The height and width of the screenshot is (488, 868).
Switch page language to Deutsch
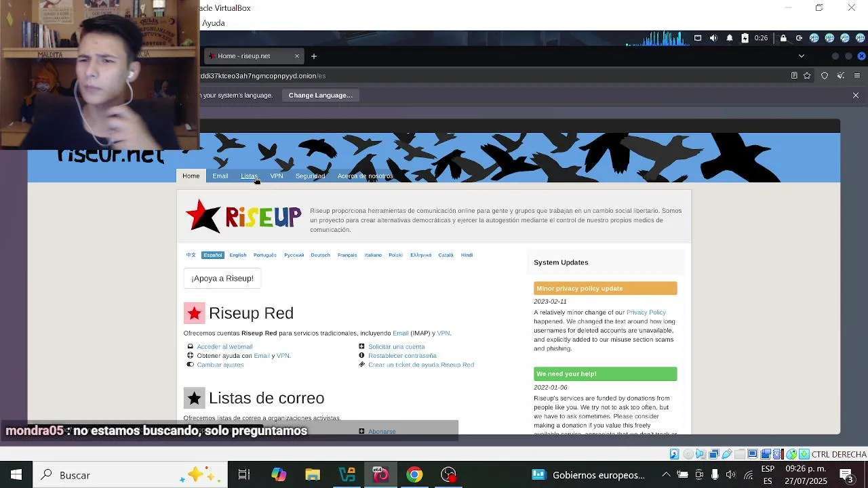click(321, 256)
